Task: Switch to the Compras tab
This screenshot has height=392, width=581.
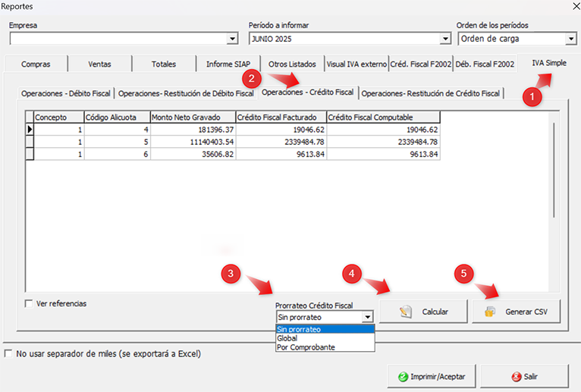Action: (36, 64)
